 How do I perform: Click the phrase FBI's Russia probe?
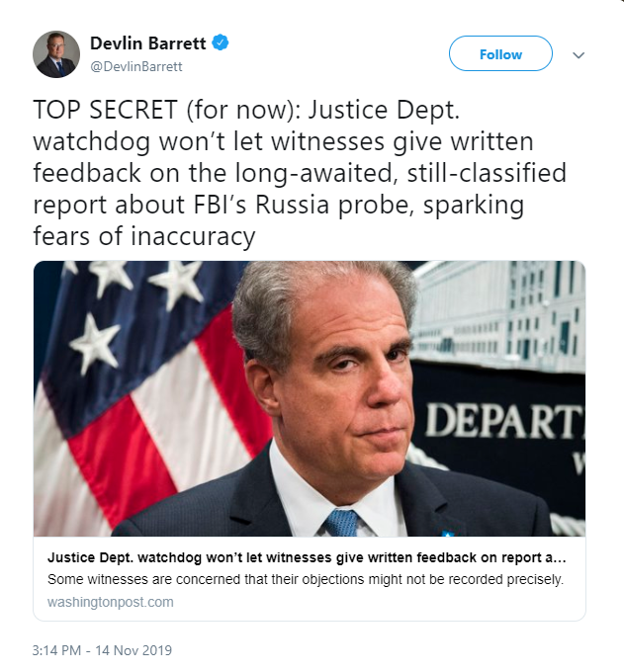pos(304,205)
